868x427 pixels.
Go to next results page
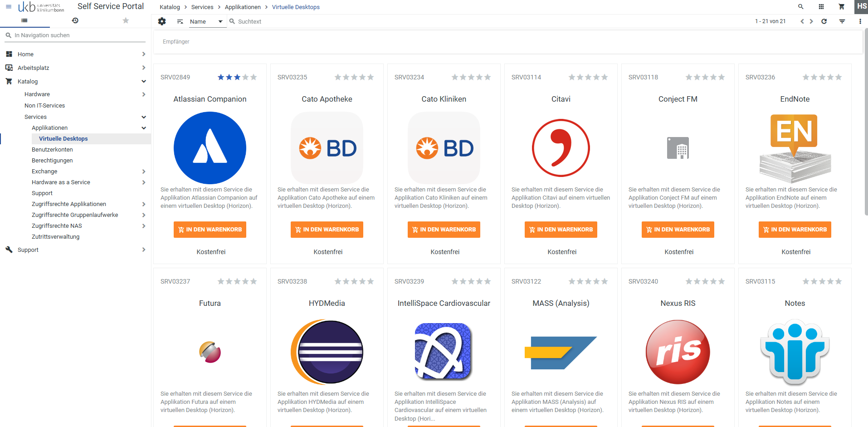pyautogui.click(x=811, y=21)
